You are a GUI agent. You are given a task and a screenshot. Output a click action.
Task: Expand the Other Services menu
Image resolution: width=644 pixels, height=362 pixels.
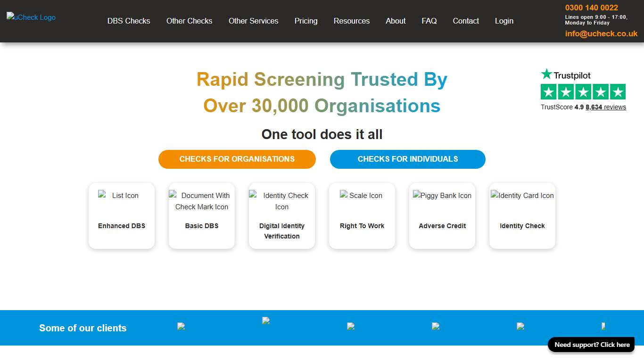click(x=253, y=21)
